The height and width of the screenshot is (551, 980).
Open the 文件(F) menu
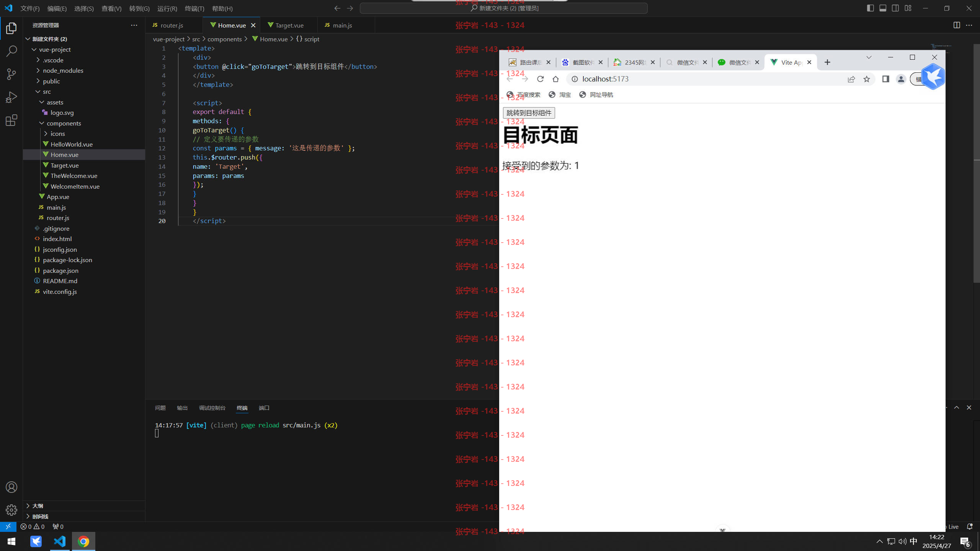coord(30,8)
